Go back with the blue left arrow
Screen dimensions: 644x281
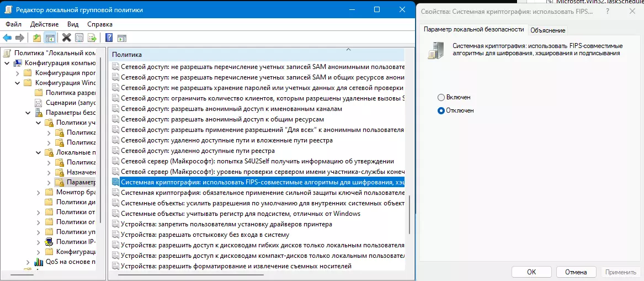click(x=7, y=38)
